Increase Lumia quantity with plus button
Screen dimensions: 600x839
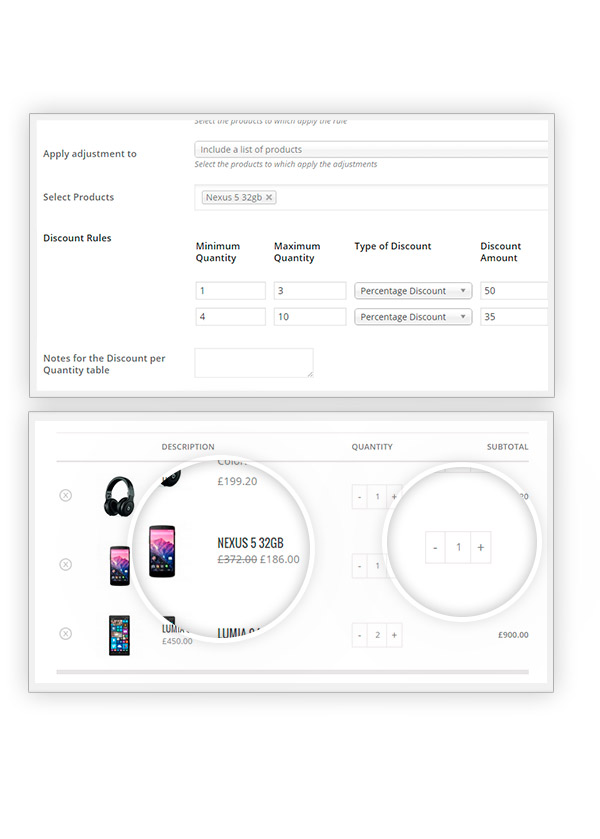point(394,635)
